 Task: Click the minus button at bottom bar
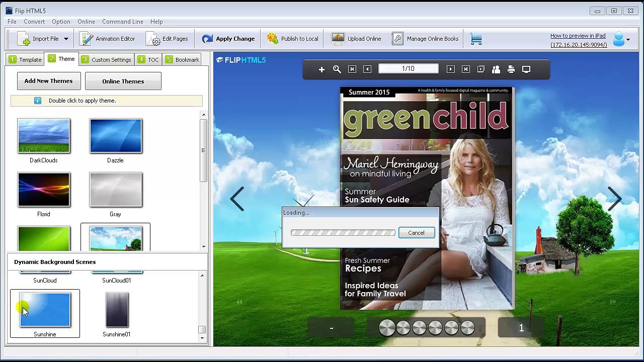pos(331,328)
